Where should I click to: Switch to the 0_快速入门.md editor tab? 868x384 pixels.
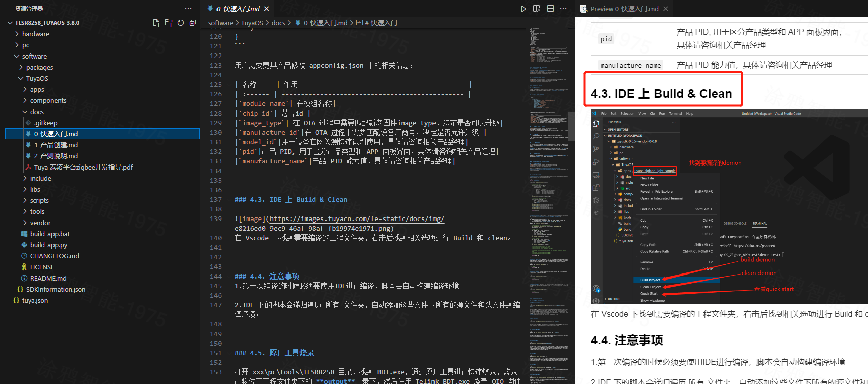click(x=238, y=9)
